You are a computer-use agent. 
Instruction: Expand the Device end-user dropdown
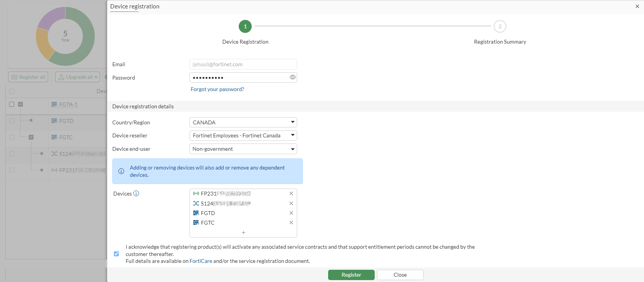(x=243, y=149)
